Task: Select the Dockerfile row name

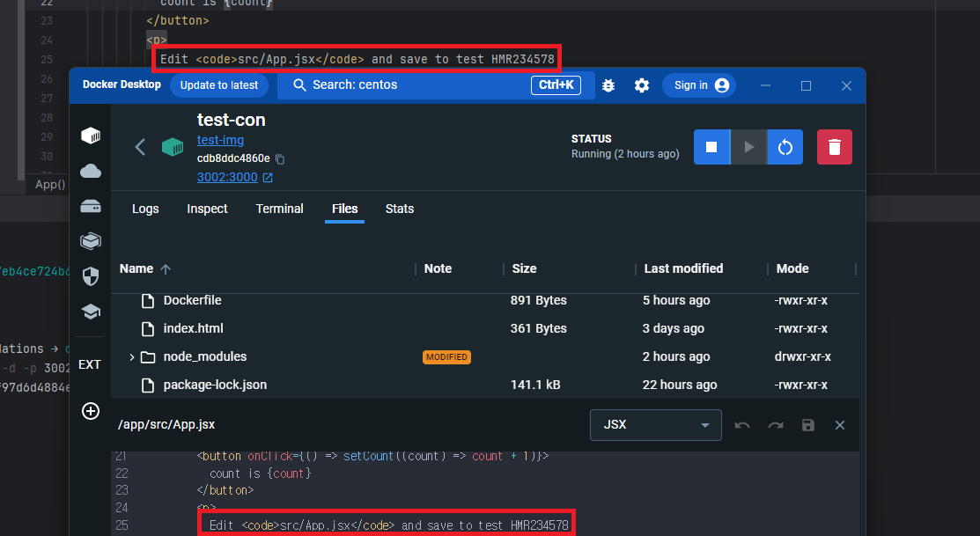Action: (x=193, y=300)
